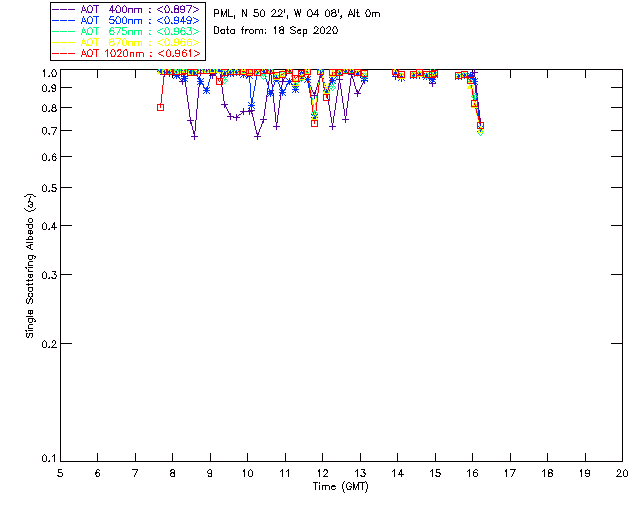This screenshot has height=512, width=640.
Task: Click the x-axis tick label 17
Action: pyautogui.click(x=510, y=473)
